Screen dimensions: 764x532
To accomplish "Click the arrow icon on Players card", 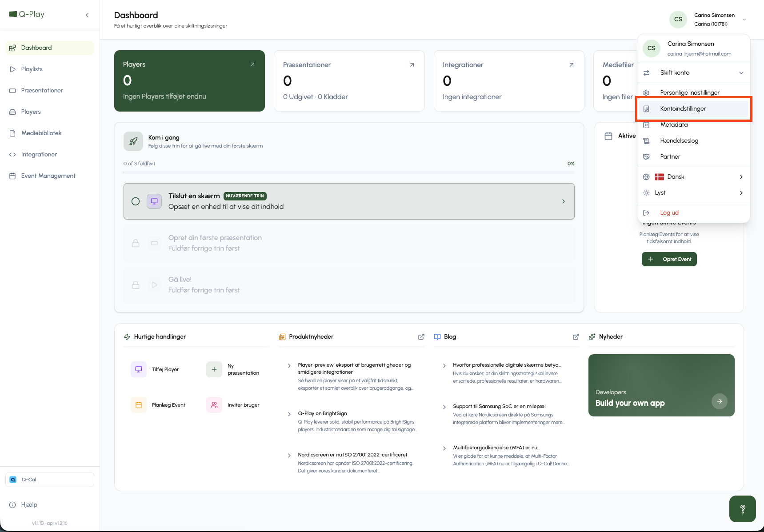I will point(252,64).
